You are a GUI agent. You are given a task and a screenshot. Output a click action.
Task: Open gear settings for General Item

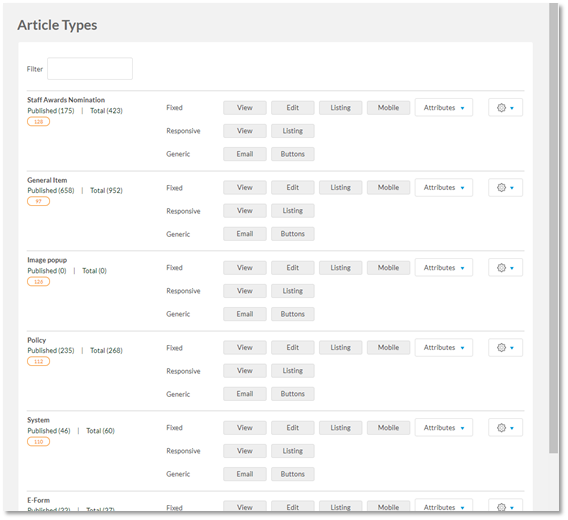click(x=505, y=188)
